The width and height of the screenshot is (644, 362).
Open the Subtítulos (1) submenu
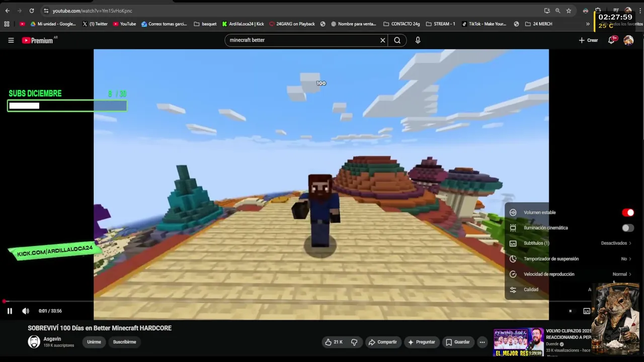coord(570,243)
